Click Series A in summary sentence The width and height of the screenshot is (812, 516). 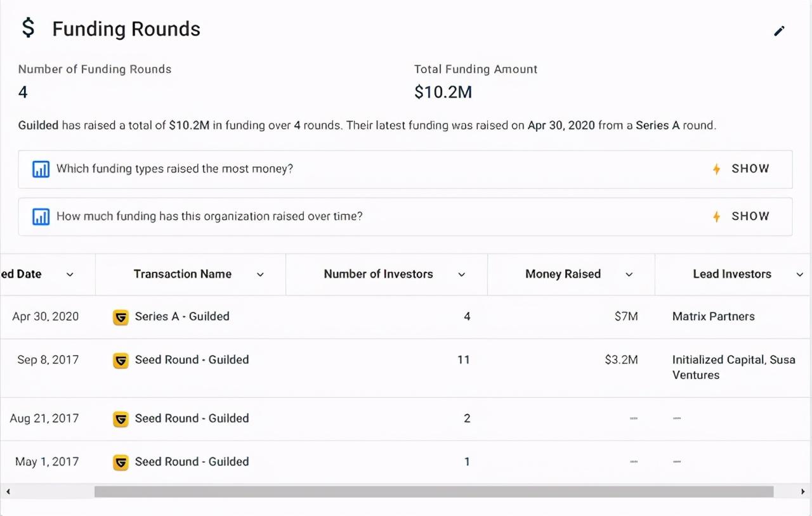[x=658, y=126]
